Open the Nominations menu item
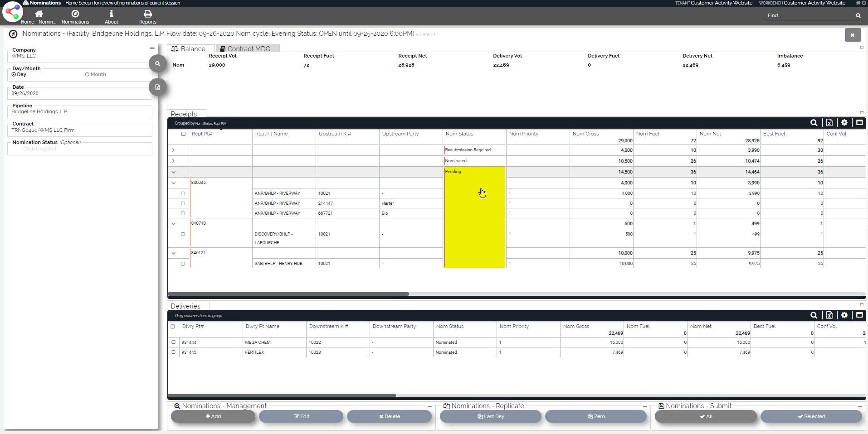 pos(75,17)
